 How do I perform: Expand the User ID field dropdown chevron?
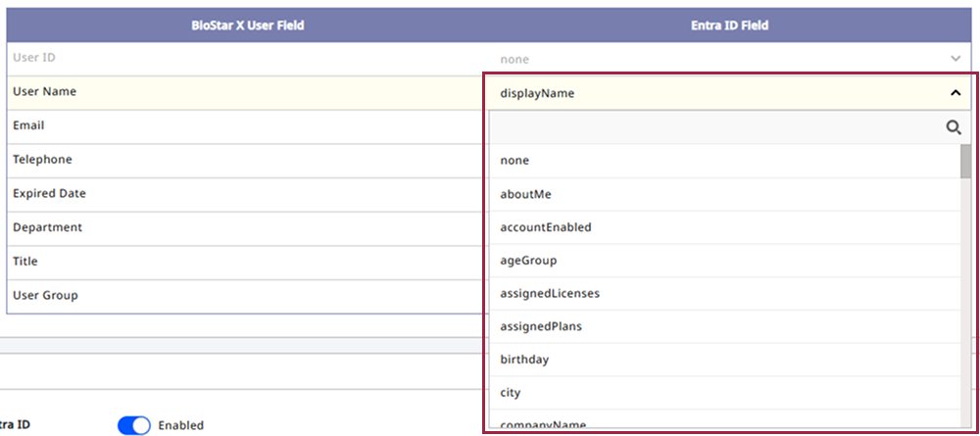[x=955, y=59]
